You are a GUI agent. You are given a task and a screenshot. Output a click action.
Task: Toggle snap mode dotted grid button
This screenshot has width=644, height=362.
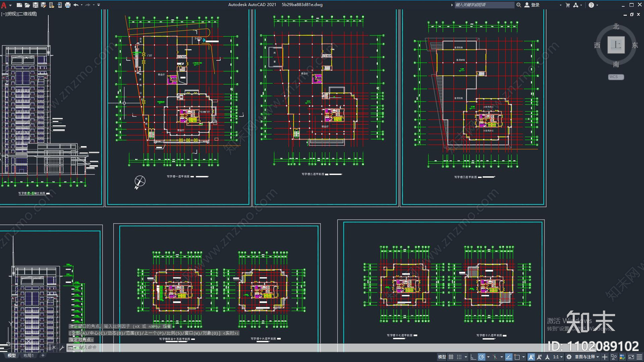coord(459,357)
